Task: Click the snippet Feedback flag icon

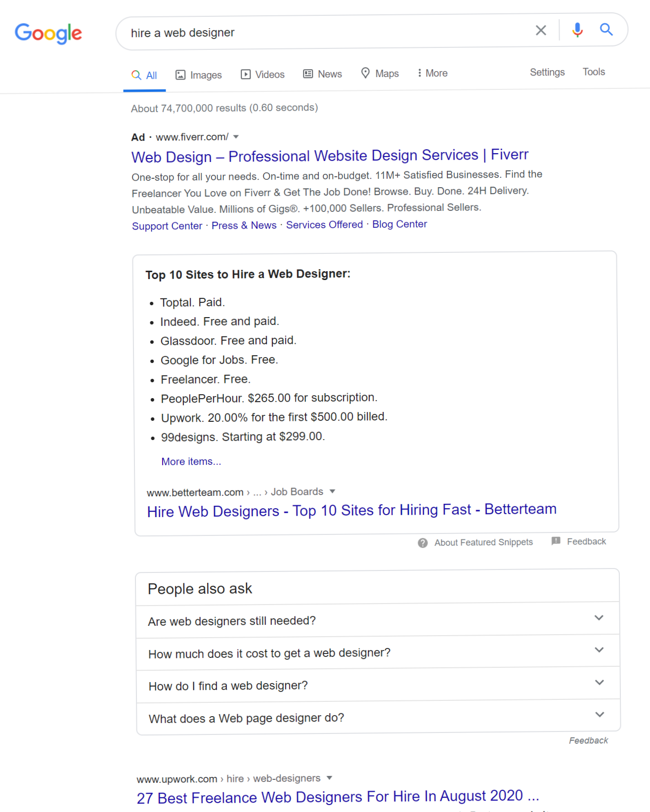Action: pyautogui.click(x=556, y=541)
